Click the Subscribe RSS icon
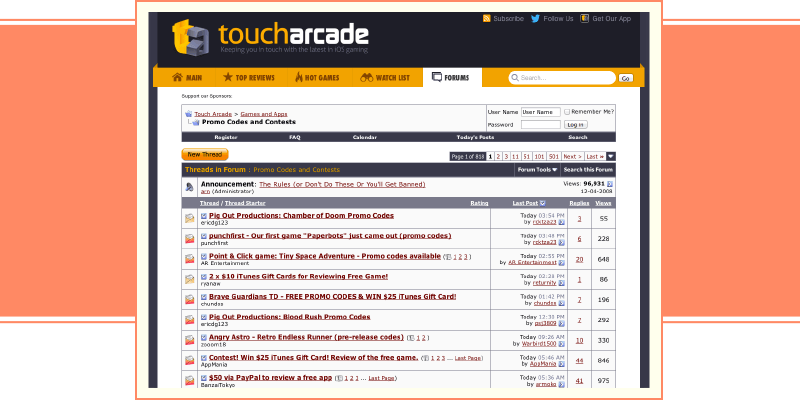This screenshot has width=800, height=400. (487, 18)
